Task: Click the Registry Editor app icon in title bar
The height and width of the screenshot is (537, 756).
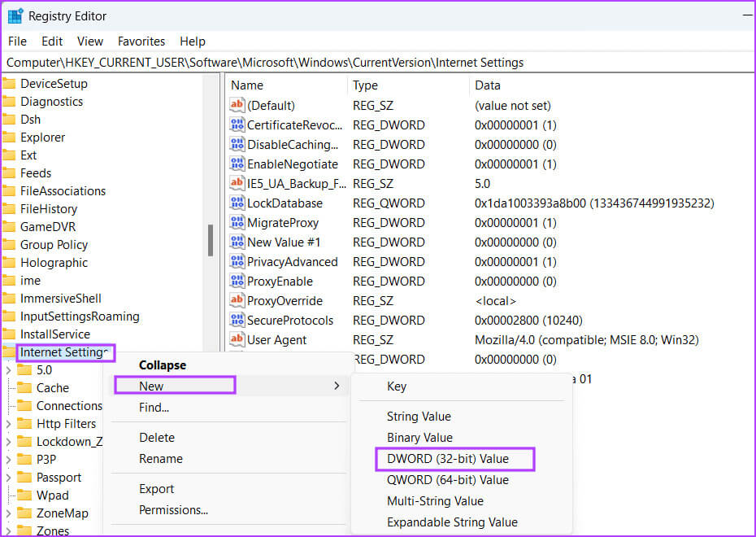Action: click(x=15, y=16)
